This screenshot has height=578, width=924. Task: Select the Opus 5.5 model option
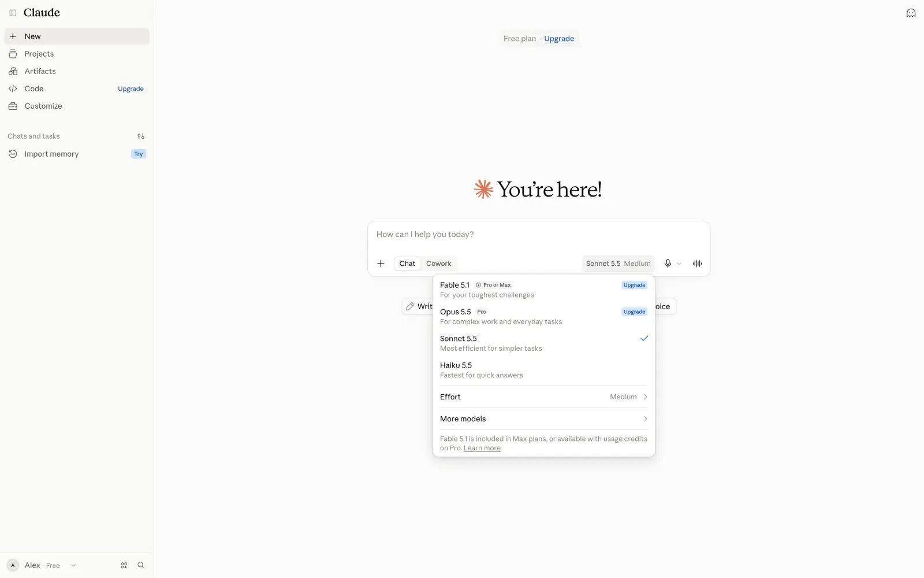pos(543,316)
